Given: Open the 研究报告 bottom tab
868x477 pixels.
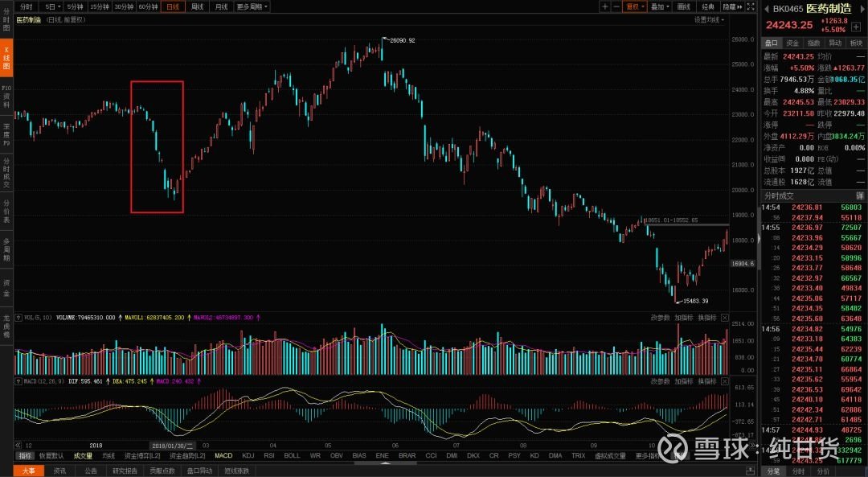Looking at the screenshot, I should [125, 471].
